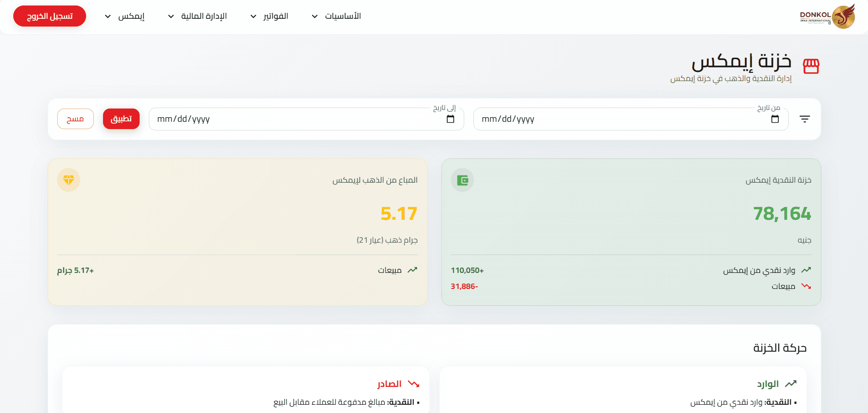Screen dimensions: 868x413
Task: Click bullet النقدية: مبالغ مدفوعة للعملاء مقابل البيع
Action: (x=347, y=402)
